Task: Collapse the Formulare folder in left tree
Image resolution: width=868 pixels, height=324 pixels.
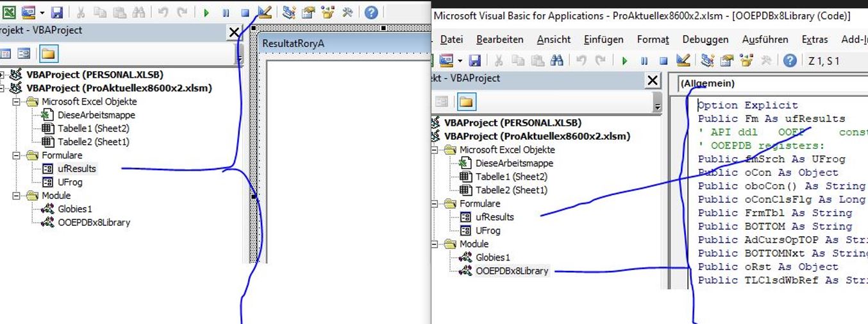Action: (x=16, y=155)
